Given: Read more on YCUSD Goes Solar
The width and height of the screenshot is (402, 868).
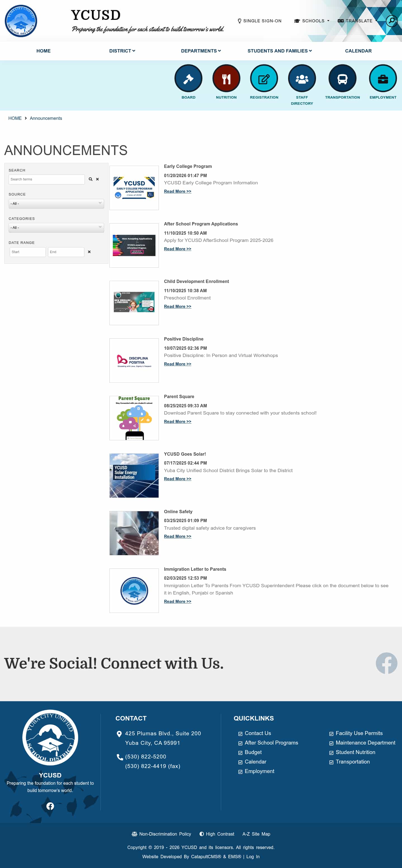Looking at the screenshot, I should 178,479.
